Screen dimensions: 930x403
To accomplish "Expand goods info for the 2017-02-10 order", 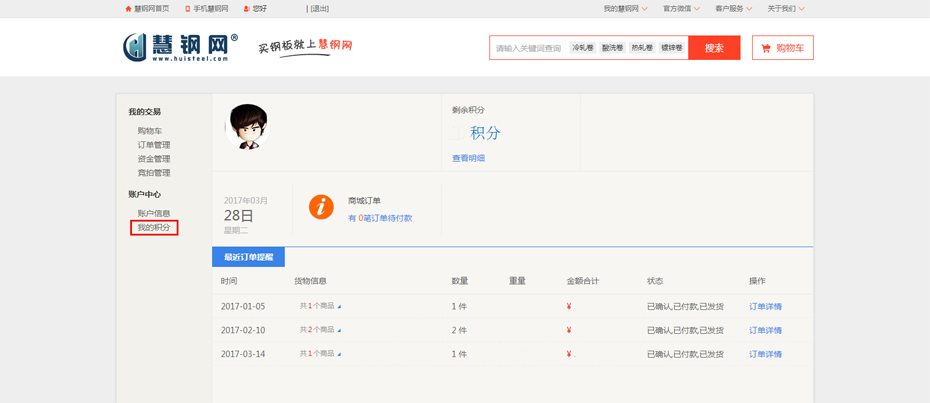I will pos(339,330).
